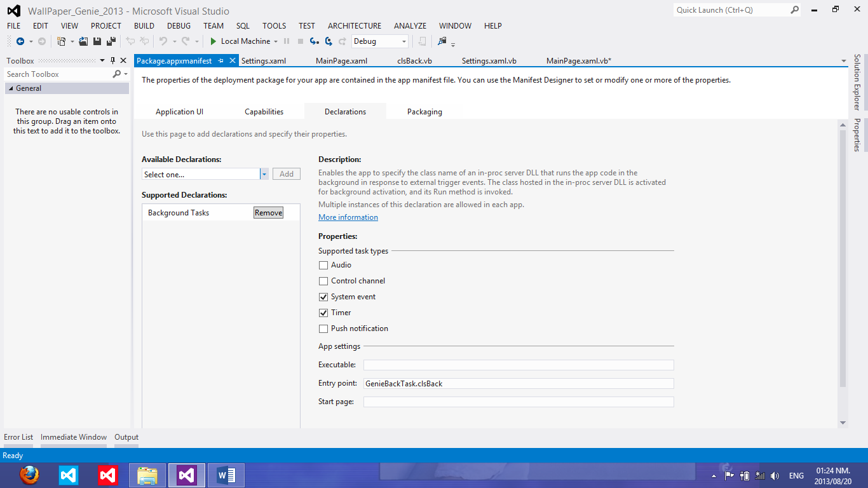Open the Output panel
The width and height of the screenshot is (868, 488).
point(126,437)
